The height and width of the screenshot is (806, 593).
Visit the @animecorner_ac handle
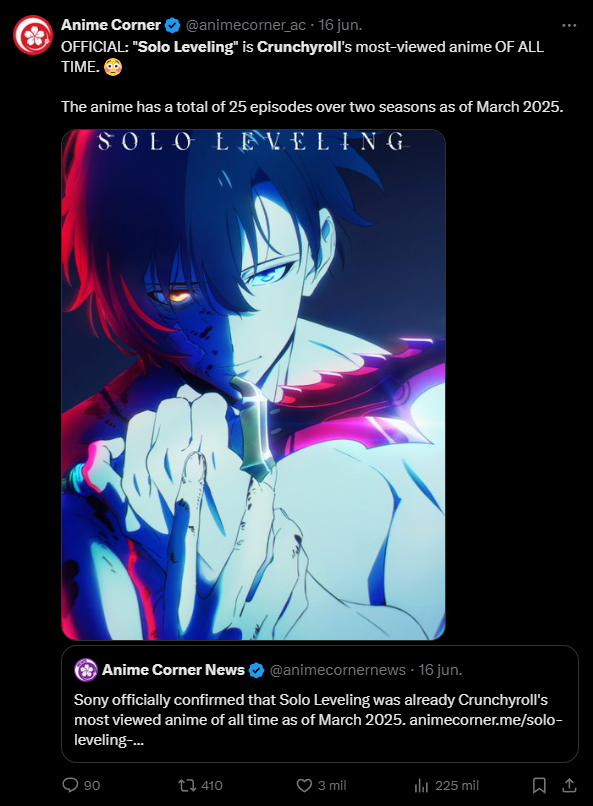(x=245, y=25)
